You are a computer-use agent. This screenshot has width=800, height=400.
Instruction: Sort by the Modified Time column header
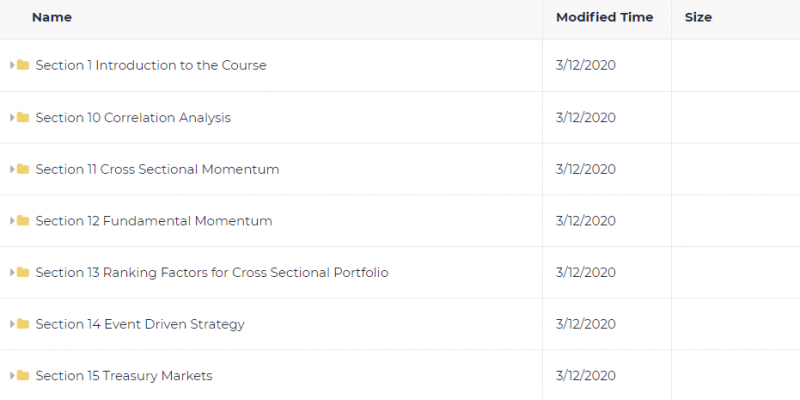[605, 17]
